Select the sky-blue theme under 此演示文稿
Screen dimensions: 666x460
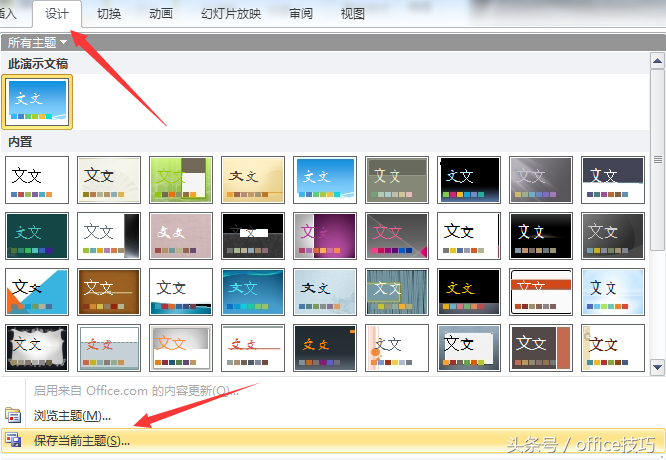pyautogui.click(x=37, y=102)
